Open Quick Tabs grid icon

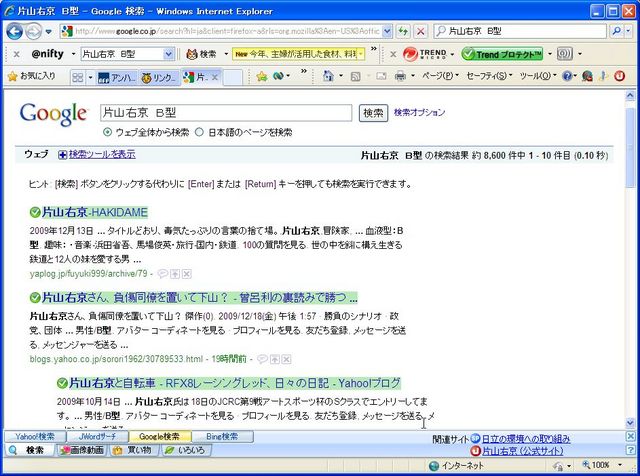[78, 77]
